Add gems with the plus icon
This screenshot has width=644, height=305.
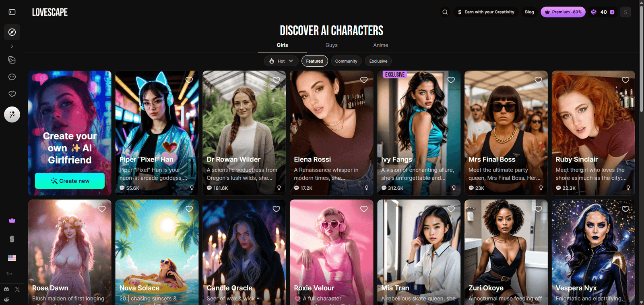[612, 12]
